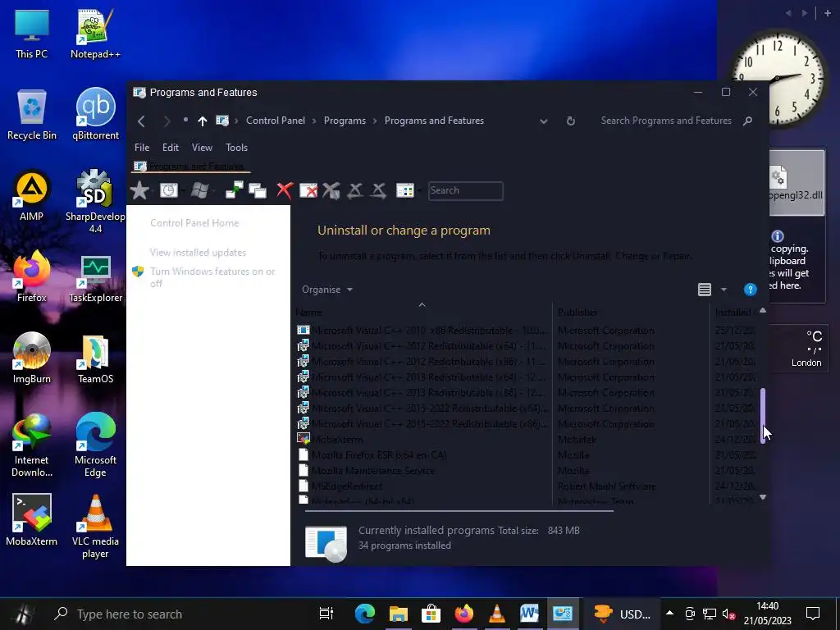
Task: Click the window with red X toolbar icon
Action: pos(308,190)
